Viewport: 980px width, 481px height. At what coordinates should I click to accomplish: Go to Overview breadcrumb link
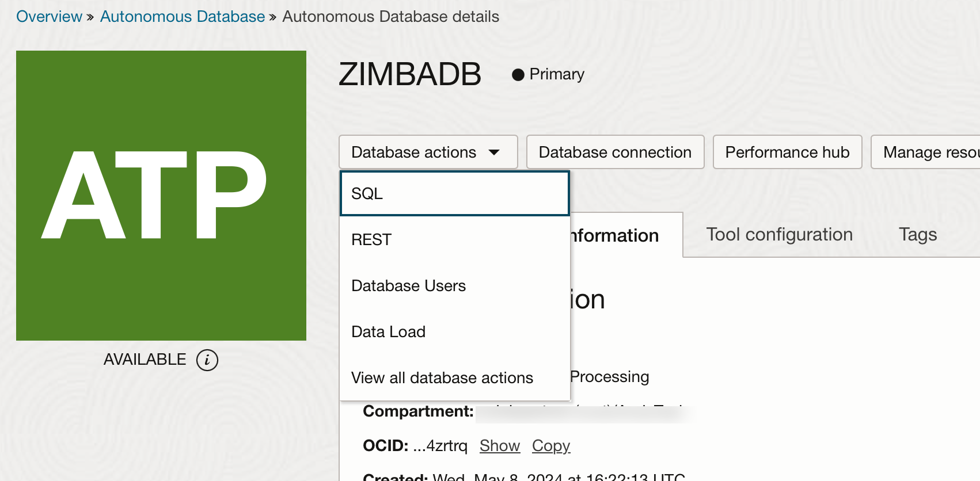click(49, 17)
